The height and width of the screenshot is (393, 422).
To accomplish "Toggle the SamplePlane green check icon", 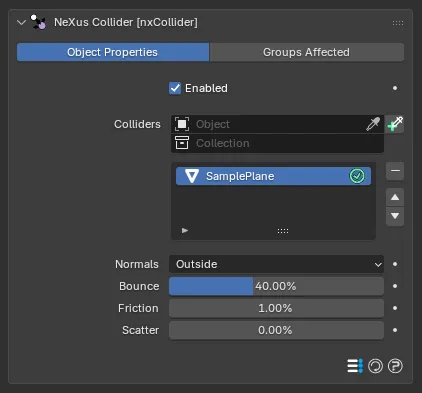I will point(357,176).
